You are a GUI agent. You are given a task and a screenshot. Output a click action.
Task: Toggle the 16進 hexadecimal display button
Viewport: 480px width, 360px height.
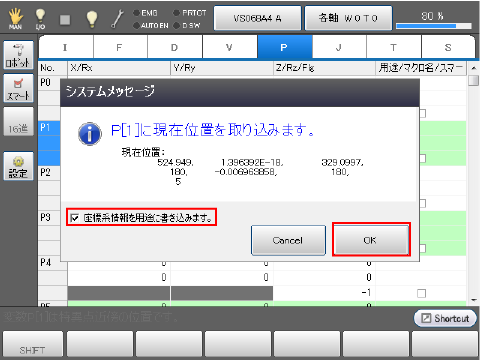(19, 121)
